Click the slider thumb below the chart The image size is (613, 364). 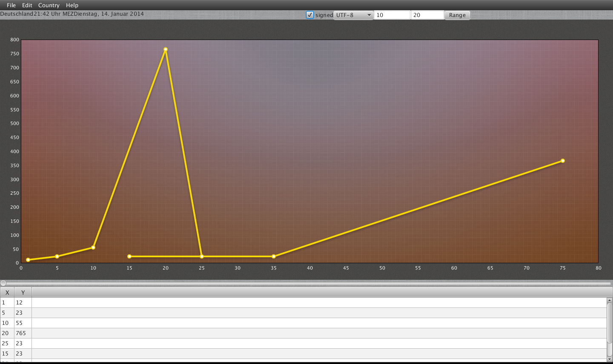pyautogui.click(x=3, y=283)
